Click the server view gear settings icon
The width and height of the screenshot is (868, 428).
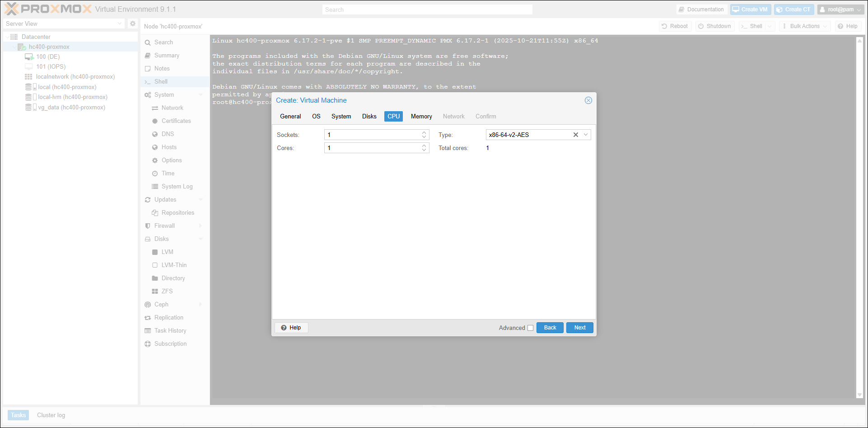click(133, 24)
